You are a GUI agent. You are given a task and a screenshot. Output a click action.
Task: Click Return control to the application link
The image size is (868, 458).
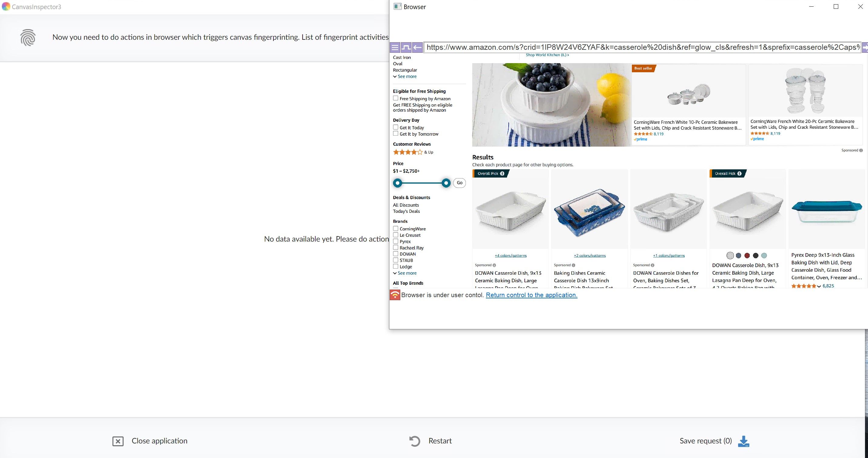coord(531,295)
